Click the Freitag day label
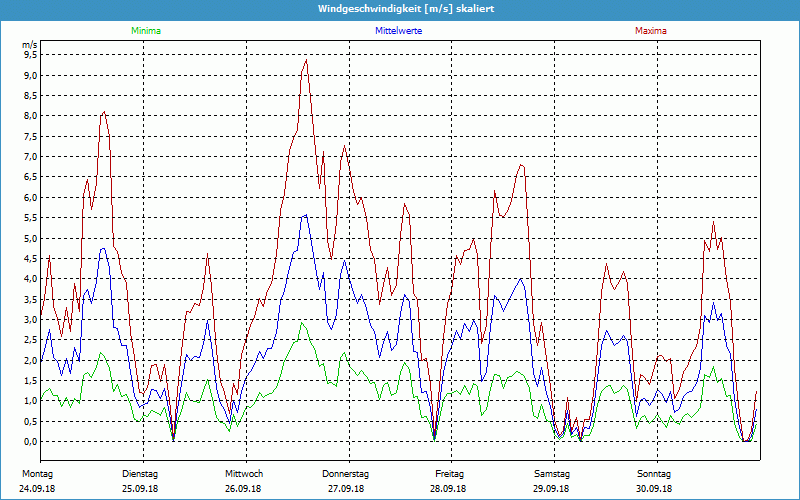 coord(449,474)
